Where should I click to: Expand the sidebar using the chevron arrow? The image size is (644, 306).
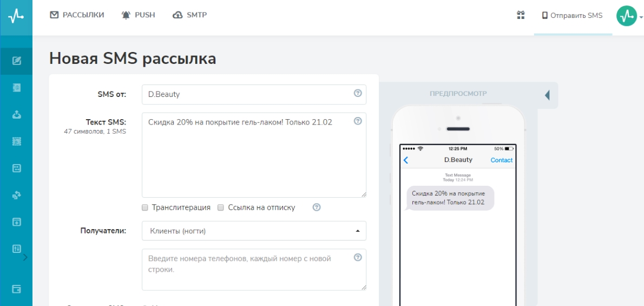pyautogui.click(x=25, y=257)
